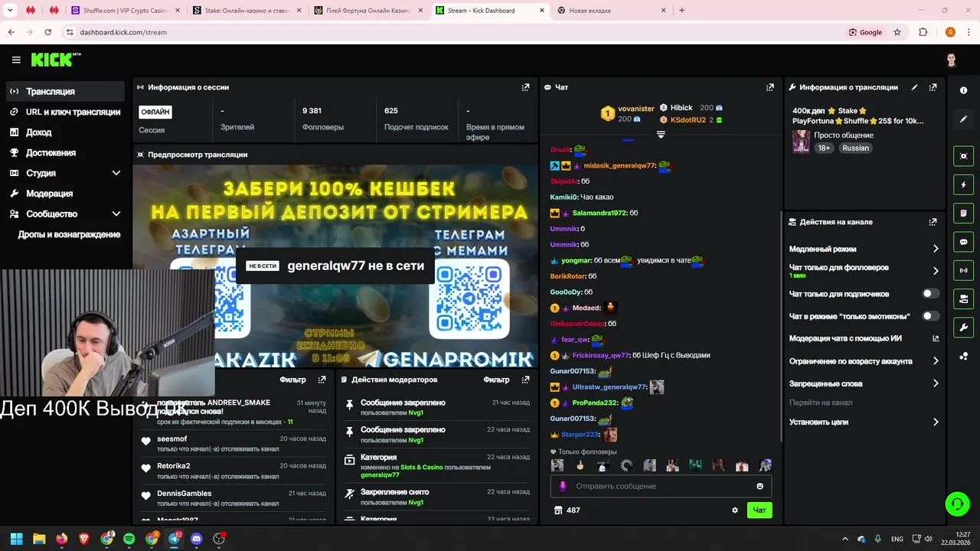Image resolution: width=980 pixels, height=551 pixels.
Task: Open the user avatar menu
Action: [x=951, y=60]
